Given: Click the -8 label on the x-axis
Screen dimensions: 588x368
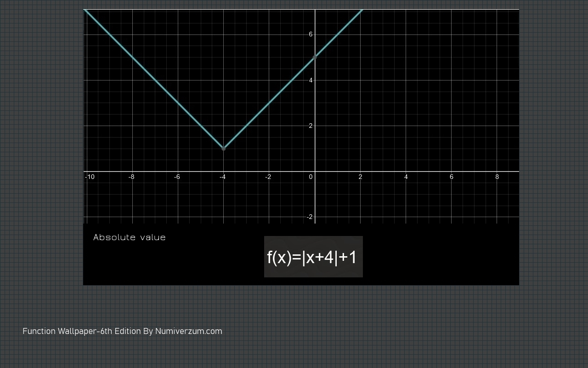Looking at the screenshot, I should (x=131, y=177).
